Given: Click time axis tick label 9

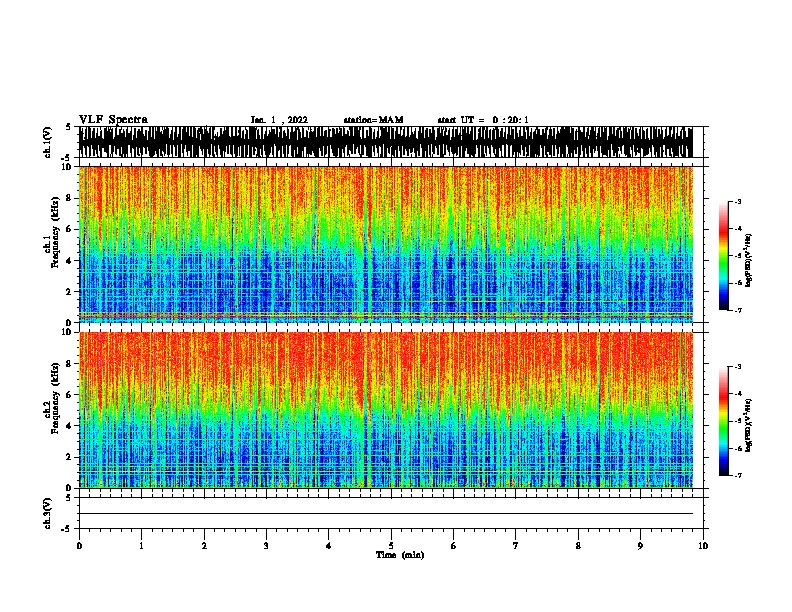Looking at the screenshot, I should [640, 546].
